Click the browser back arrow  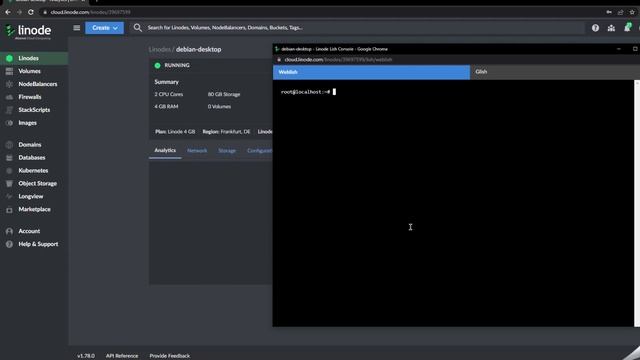8,12
